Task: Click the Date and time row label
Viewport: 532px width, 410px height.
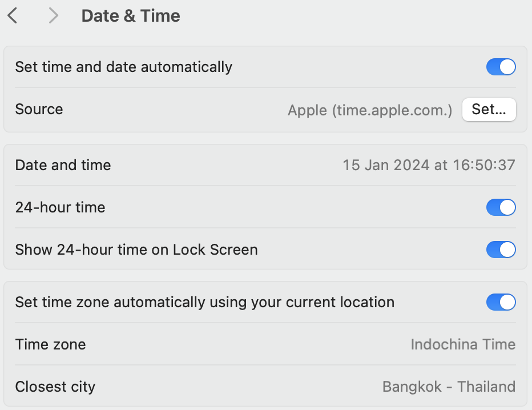Action: (x=63, y=166)
